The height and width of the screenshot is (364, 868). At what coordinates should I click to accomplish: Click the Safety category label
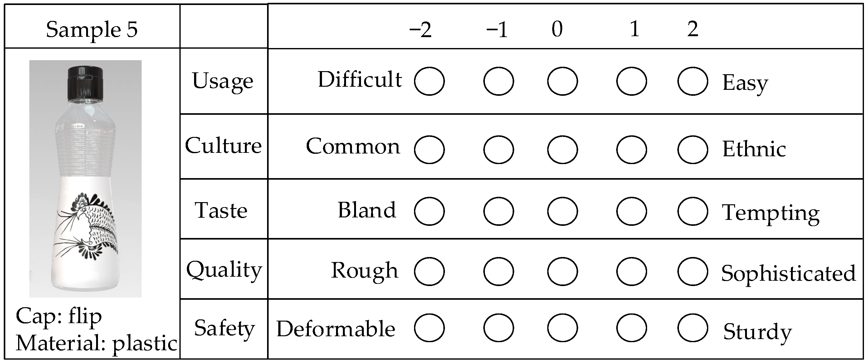pos(224,328)
